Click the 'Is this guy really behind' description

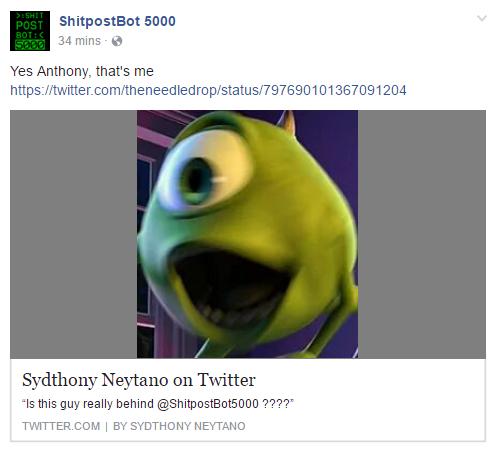(157, 404)
